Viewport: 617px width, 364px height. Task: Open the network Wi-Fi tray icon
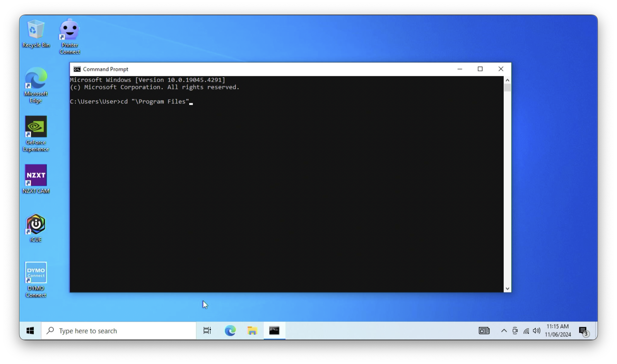526,331
